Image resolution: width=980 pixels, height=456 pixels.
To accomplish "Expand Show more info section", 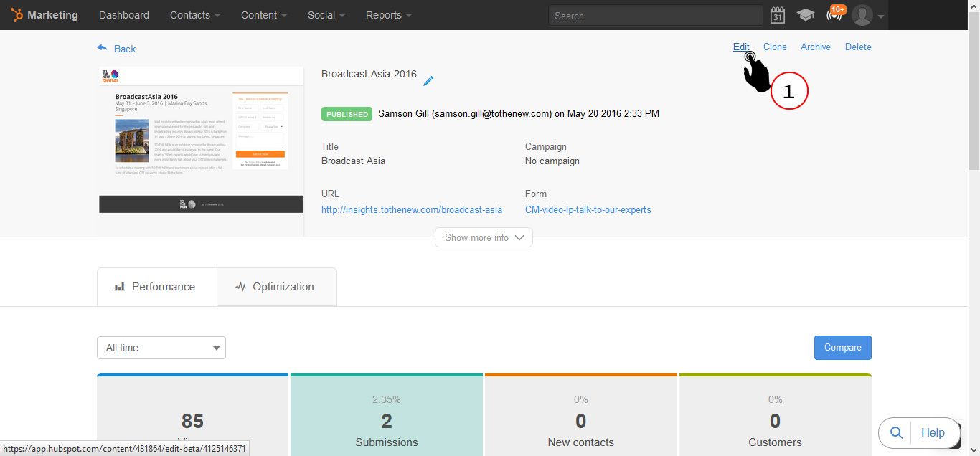I will (x=484, y=237).
